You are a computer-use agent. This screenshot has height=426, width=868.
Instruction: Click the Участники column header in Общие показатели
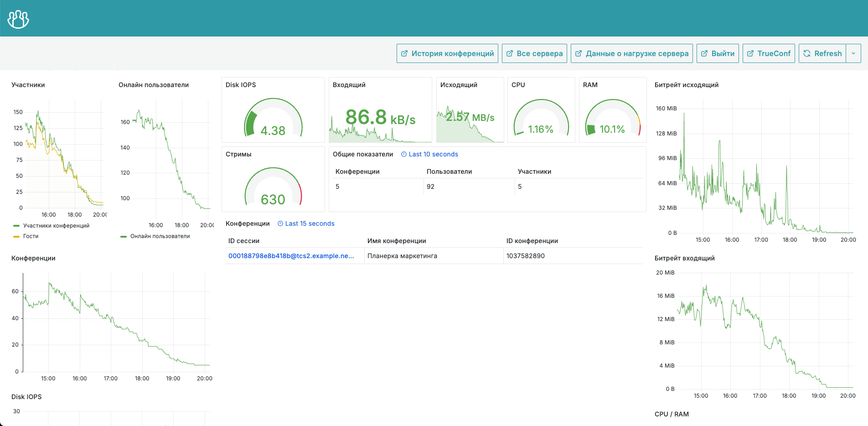[x=534, y=171]
